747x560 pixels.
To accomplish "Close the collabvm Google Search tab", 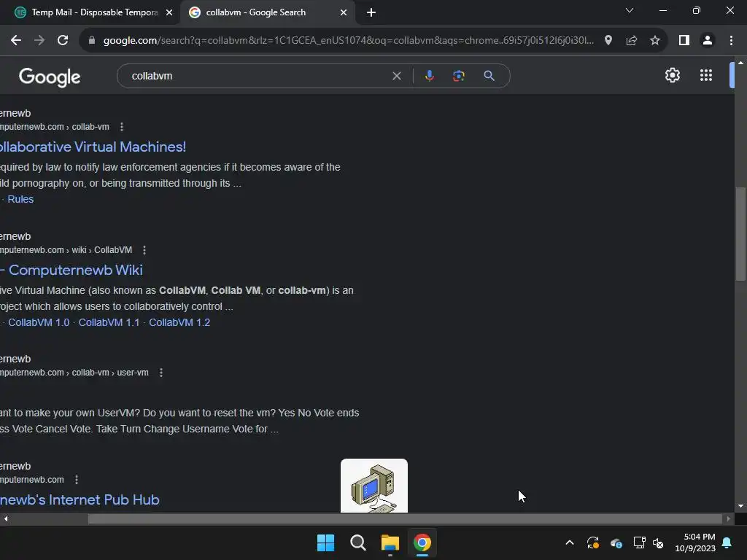I will point(344,12).
